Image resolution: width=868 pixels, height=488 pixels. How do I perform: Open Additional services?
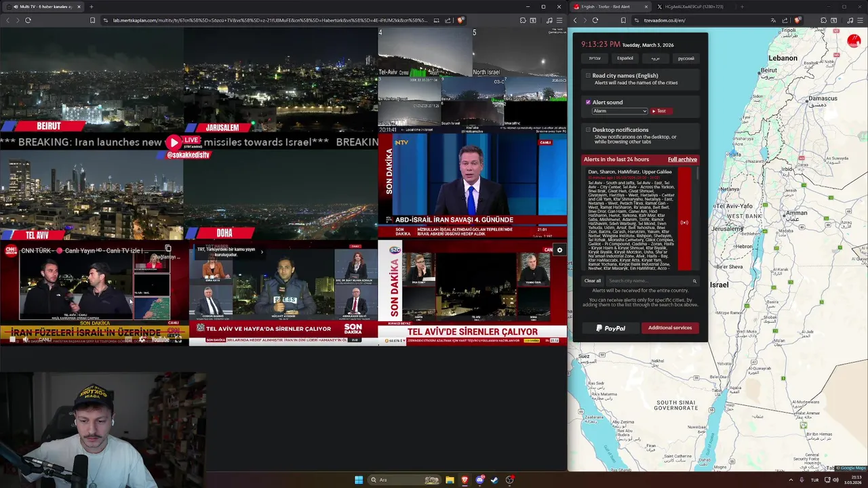[670, 328]
